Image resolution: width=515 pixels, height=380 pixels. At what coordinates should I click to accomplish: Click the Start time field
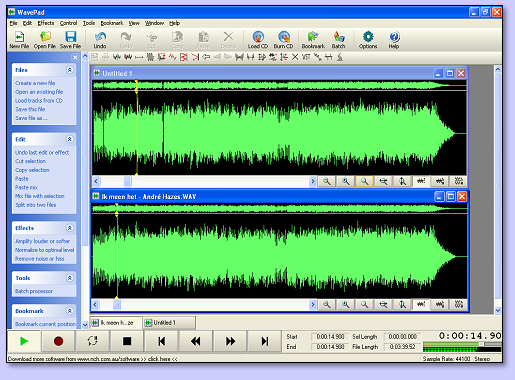coord(330,337)
